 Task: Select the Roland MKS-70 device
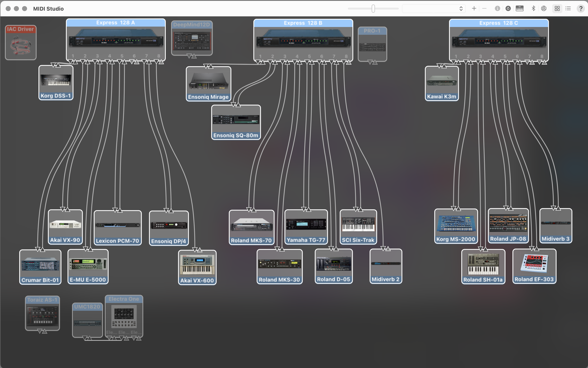coord(251,227)
